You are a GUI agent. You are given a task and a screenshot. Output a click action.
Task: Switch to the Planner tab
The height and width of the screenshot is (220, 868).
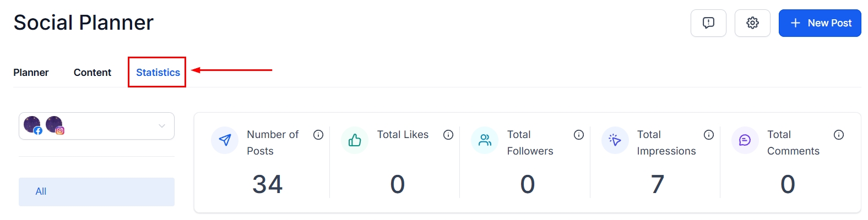click(x=31, y=73)
